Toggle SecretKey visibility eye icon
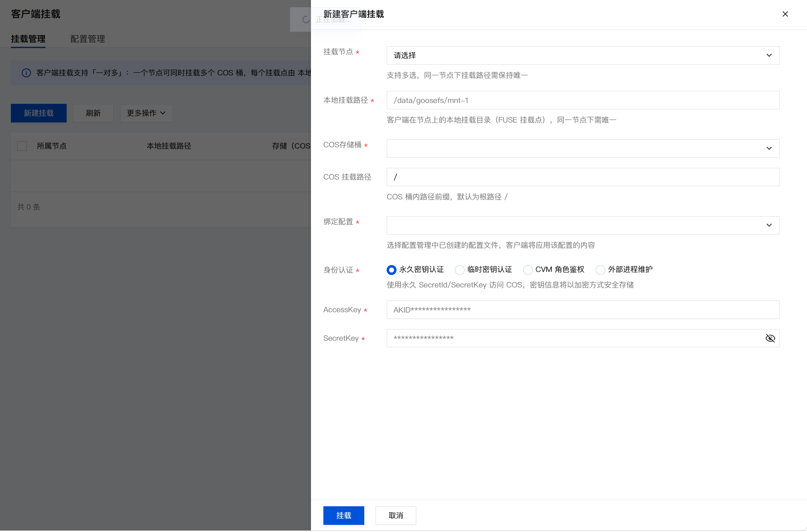The image size is (807, 532). (770, 338)
